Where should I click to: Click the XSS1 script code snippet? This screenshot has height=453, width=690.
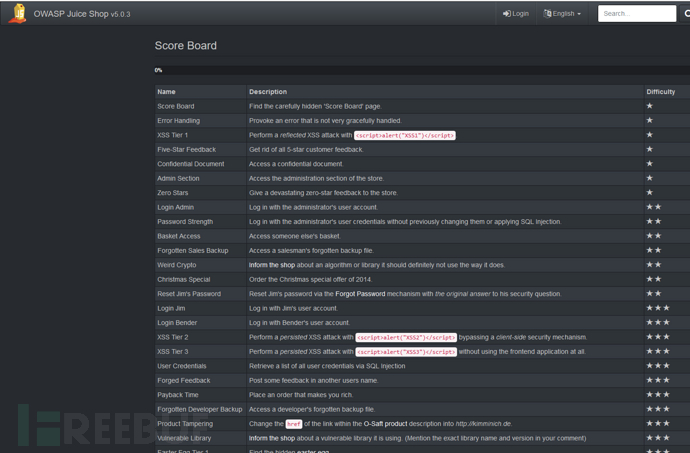pyautogui.click(x=405, y=135)
